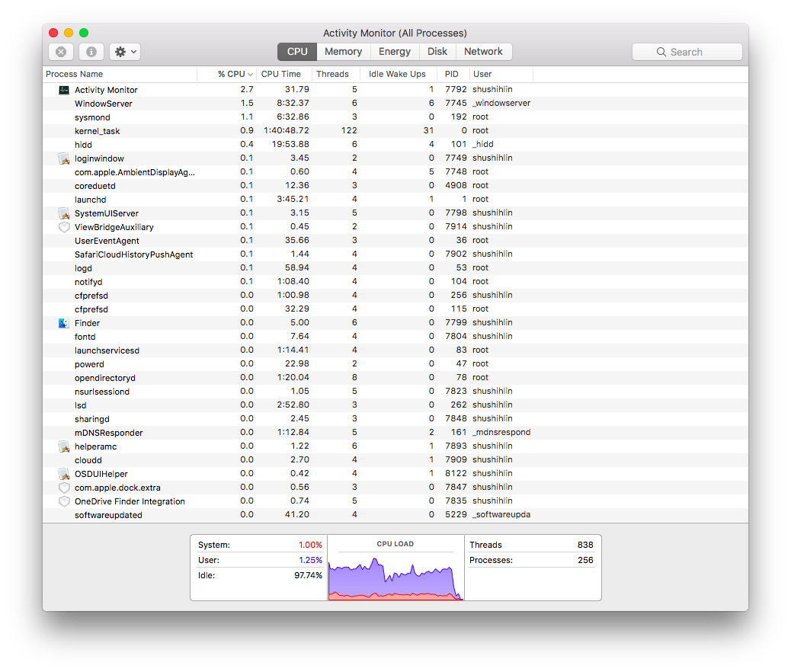Viewport: 791px width, 672px height.
Task: Open the process info inspector icon
Action: click(x=91, y=52)
